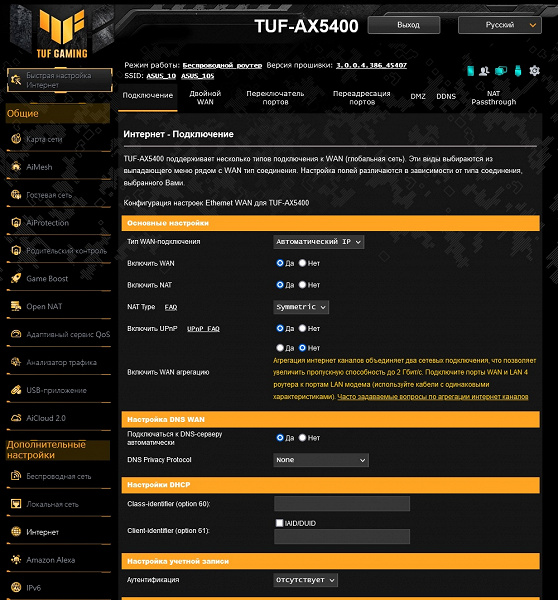Open the AiMesh sidebar icon
Image resolution: width=558 pixels, height=600 pixels.
click(x=16, y=166)
